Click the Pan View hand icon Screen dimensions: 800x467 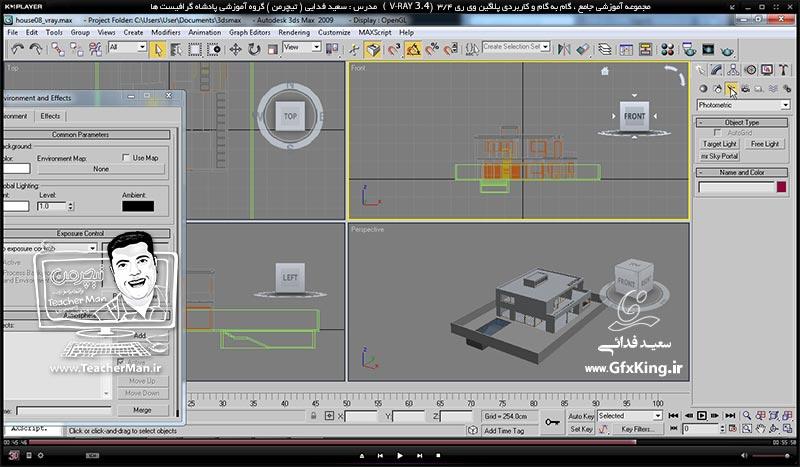[760, 429]
